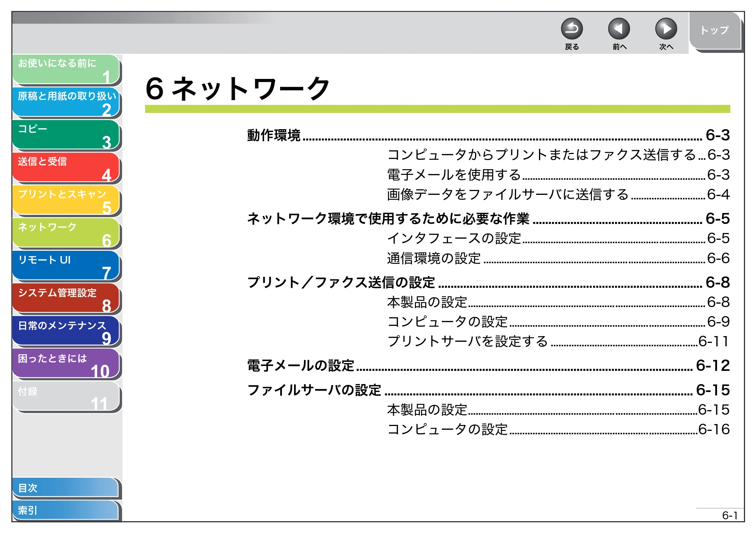Open 本製品の設定 entry on page 6-8
Screen dimensions: 756x534
coord(558,302)
